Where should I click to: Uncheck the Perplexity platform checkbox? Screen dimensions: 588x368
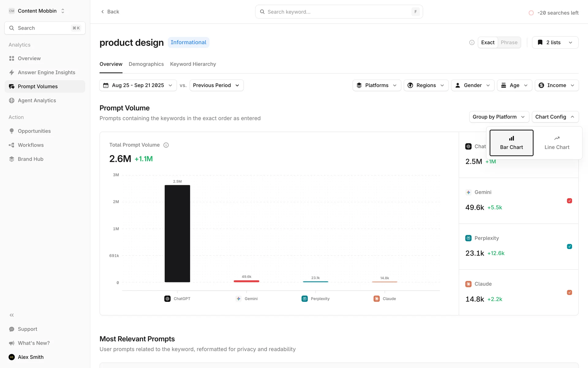point(569,247)
